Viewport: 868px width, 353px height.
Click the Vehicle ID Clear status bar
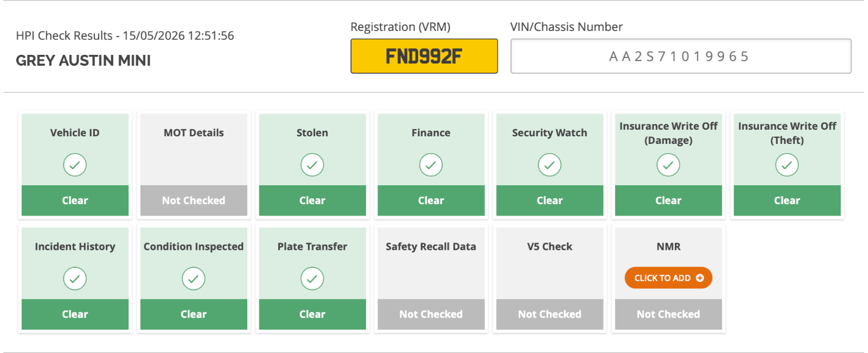tap(75, 200)
